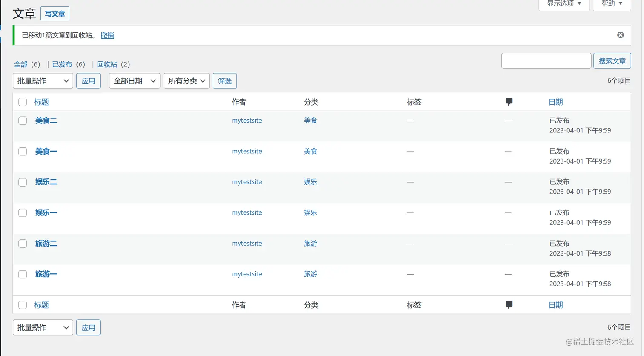This screenshot has height=356, width=644.
Task: Click 撤销 to undo the trash action
Action: pyautogui.click(x=107, y=35)
